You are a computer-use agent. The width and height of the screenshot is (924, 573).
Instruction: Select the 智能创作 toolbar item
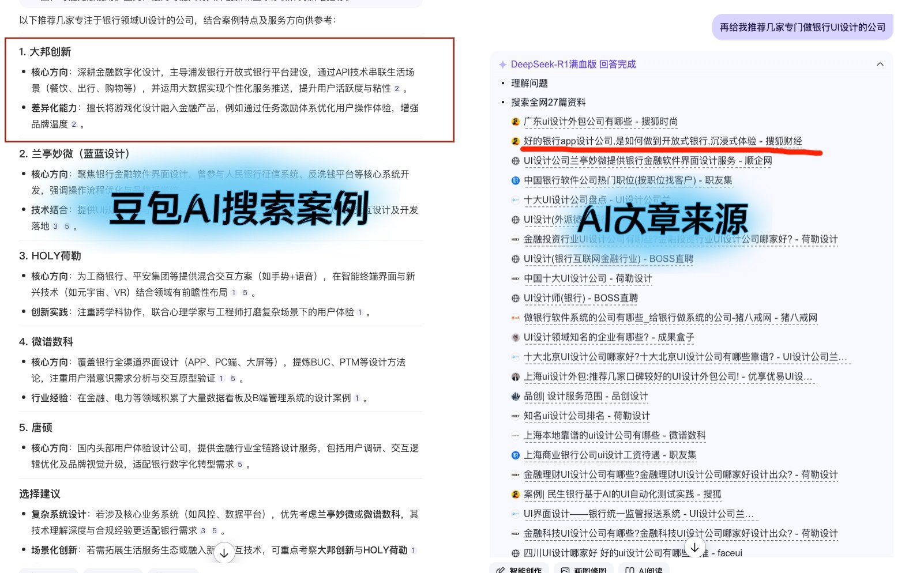(x=518, y=570)
